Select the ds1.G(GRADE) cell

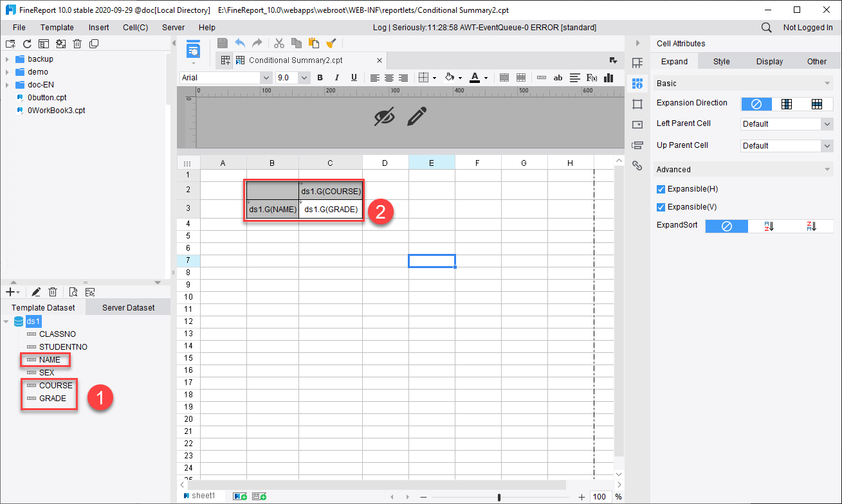331,210
